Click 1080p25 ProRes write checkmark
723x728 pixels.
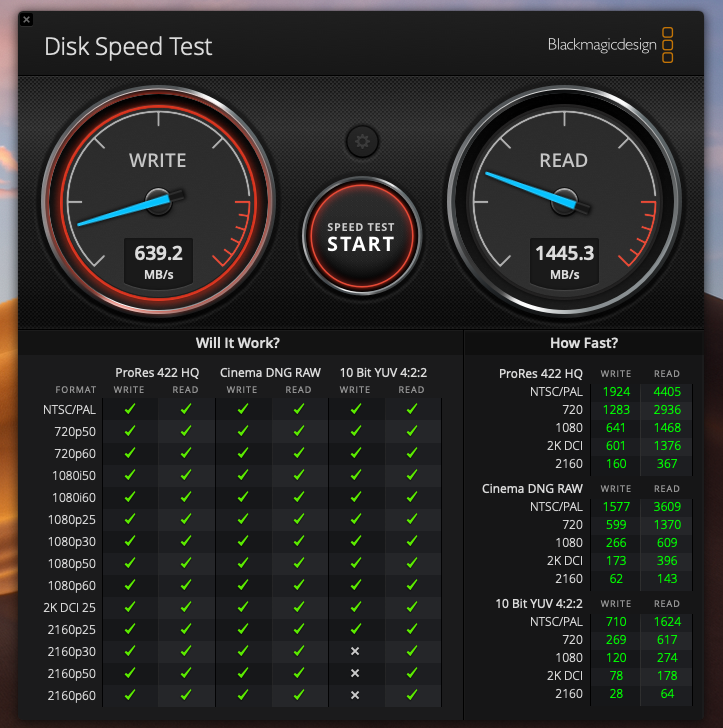coord(130,519)
